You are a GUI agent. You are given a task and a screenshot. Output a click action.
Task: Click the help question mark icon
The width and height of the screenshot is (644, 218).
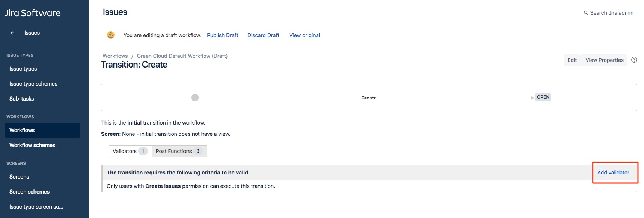tap(634, 60)
